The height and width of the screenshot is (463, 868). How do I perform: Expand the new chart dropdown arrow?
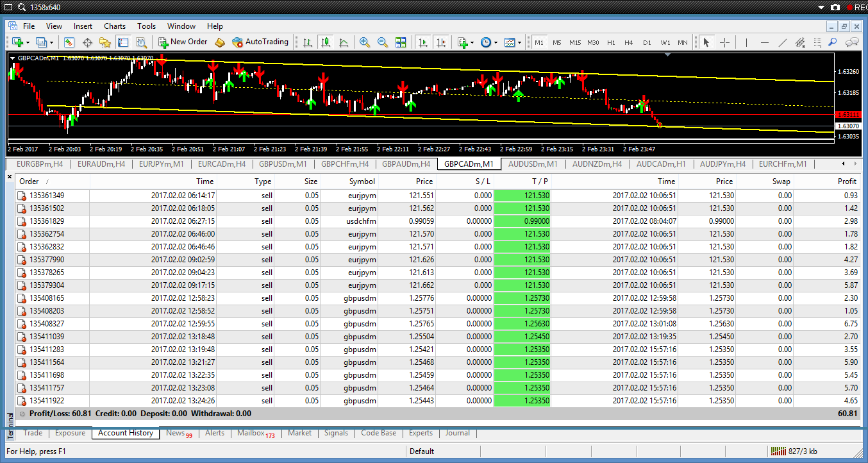point(28,42)
